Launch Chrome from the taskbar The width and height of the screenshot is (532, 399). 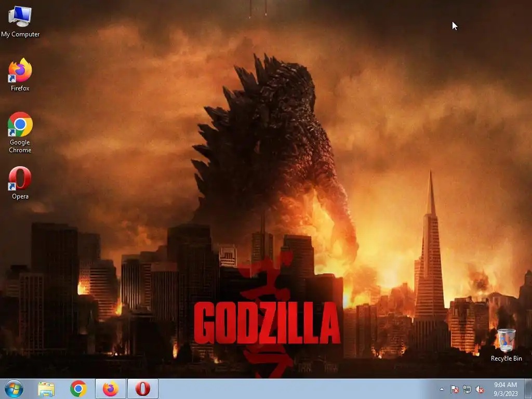78,389
